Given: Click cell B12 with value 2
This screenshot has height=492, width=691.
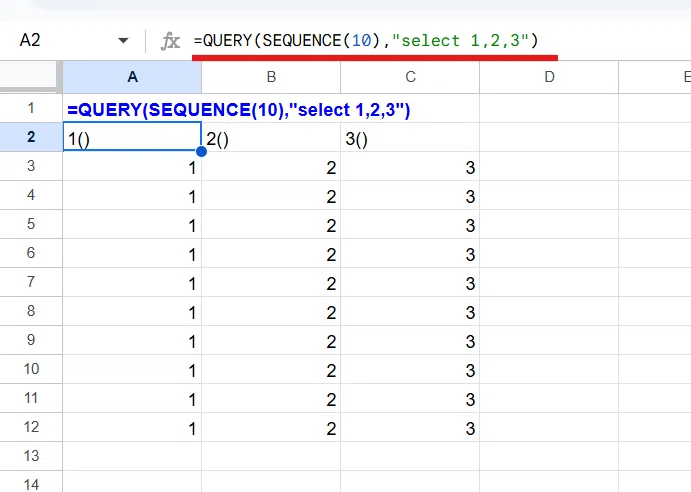Looking at the screenshot, I should pyautogui.click(x=271, y=427).
